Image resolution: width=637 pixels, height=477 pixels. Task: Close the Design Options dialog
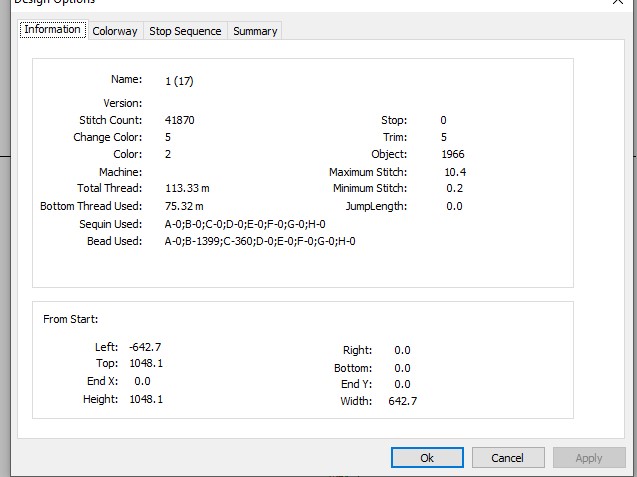click(x=618, y=2)
